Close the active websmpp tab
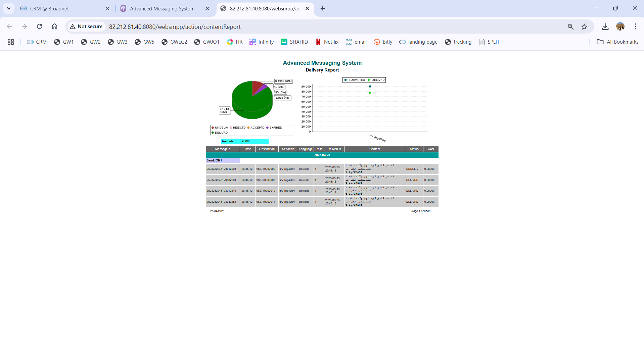 tap(307, 8)
